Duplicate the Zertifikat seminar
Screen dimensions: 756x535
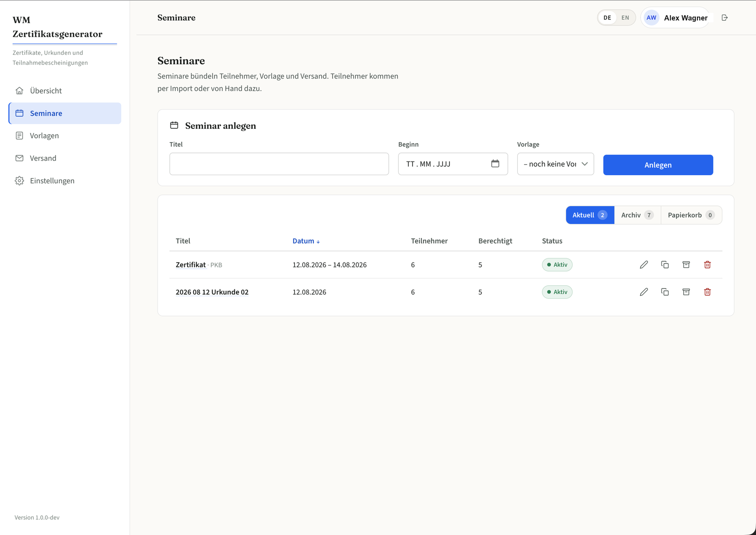(665, 264)
